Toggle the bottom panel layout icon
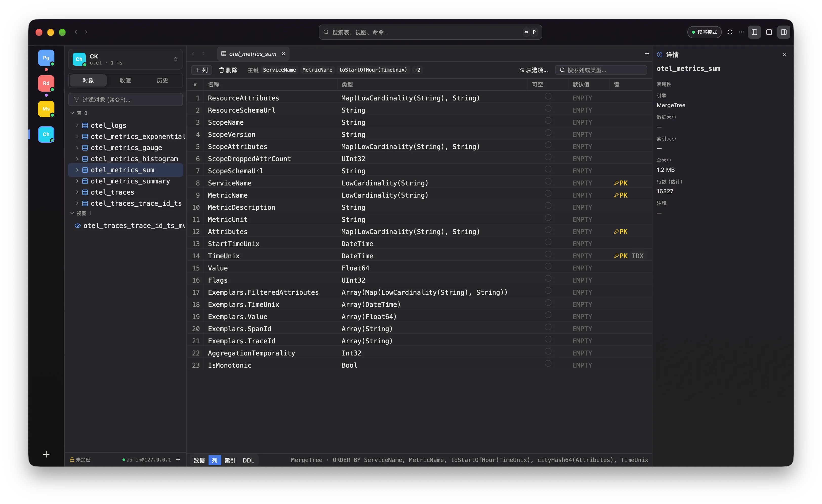822x504 pixels. [x=769, y=32]
